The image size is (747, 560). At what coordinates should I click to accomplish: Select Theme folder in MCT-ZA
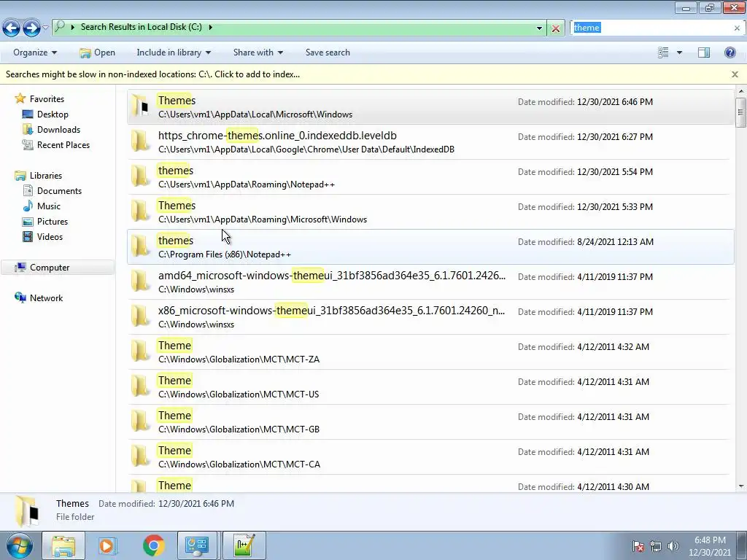click(x=430, y=352)
